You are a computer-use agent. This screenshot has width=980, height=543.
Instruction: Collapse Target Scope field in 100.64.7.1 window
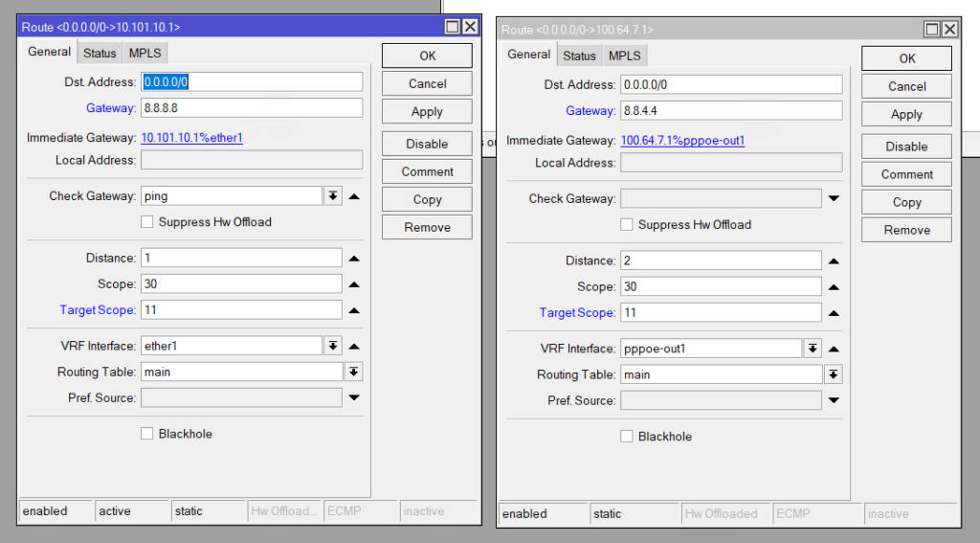pos(834,313)
